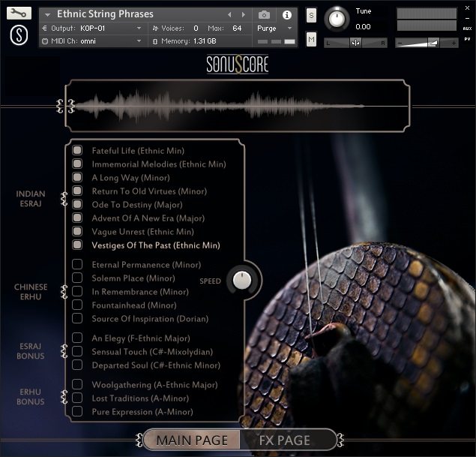Click the SPEED knob
Screen dimensions: 476x457
tap(242, 280)
